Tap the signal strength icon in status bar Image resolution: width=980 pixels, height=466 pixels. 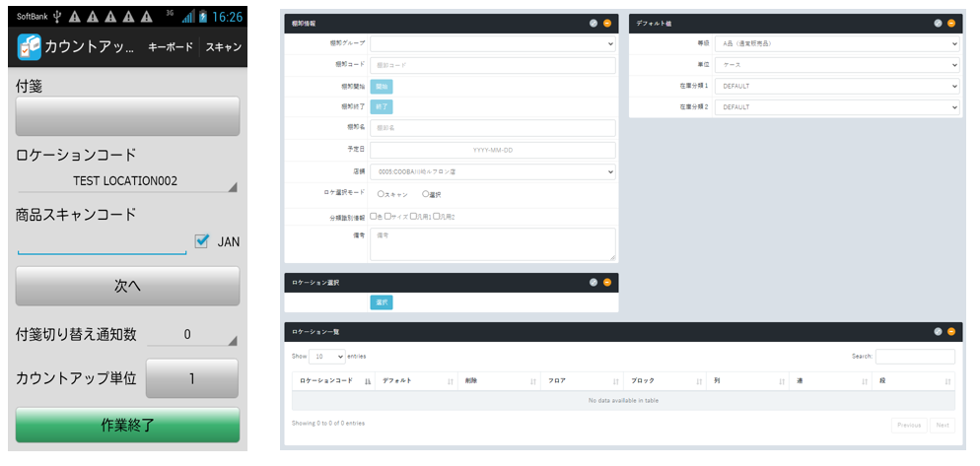(x=188, y=17)
